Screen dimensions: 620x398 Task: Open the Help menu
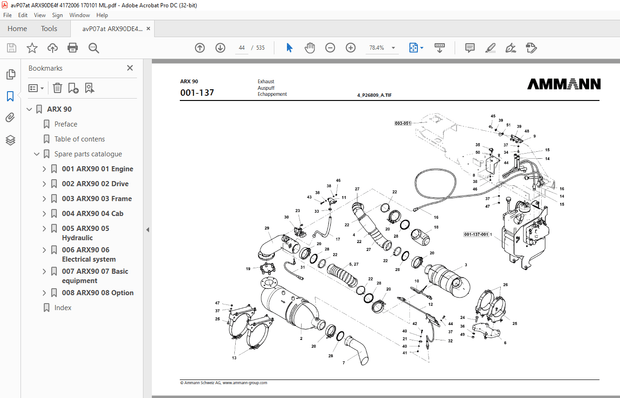[102, 15]
